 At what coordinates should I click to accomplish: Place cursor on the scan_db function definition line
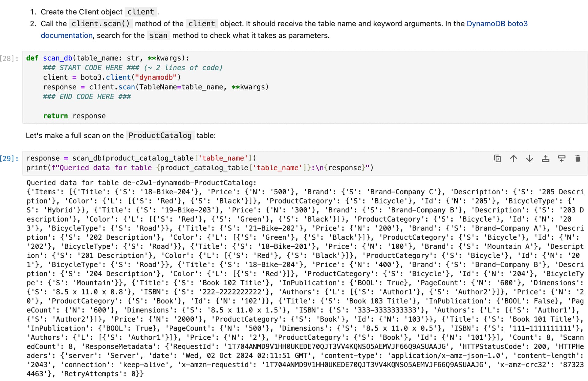pyautogui.click(x=107, y=58)
